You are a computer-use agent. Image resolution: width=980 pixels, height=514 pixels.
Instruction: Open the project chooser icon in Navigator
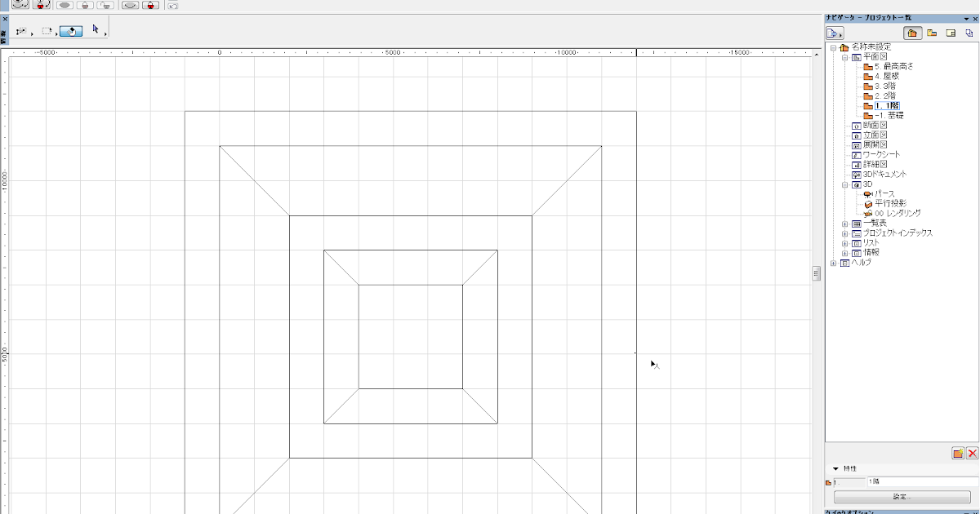coord(834,33)
